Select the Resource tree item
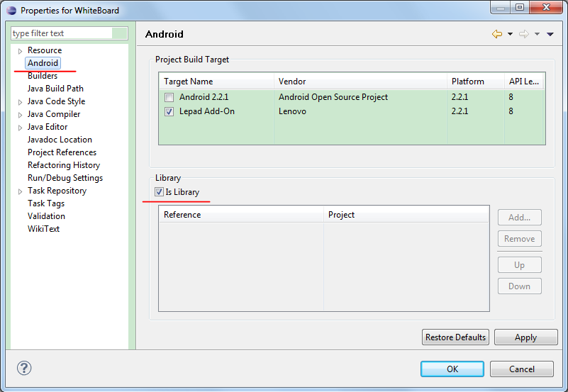 (45, 50)
